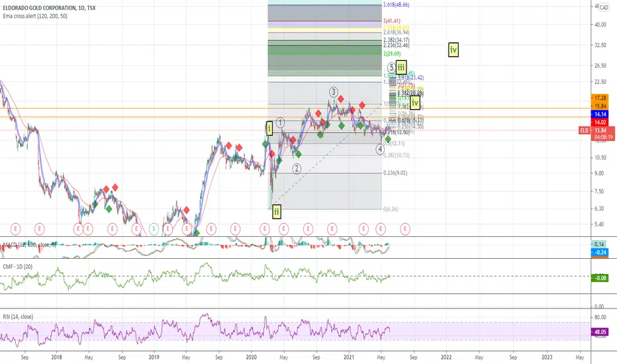Click 40.00 on the price axis
Screen dimensions: 617x364
coord(600,24)
